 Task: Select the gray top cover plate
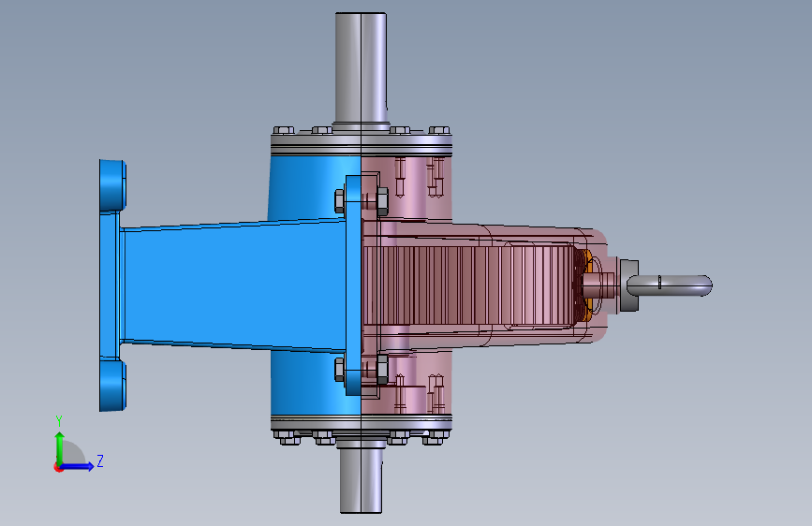[362, 139]
